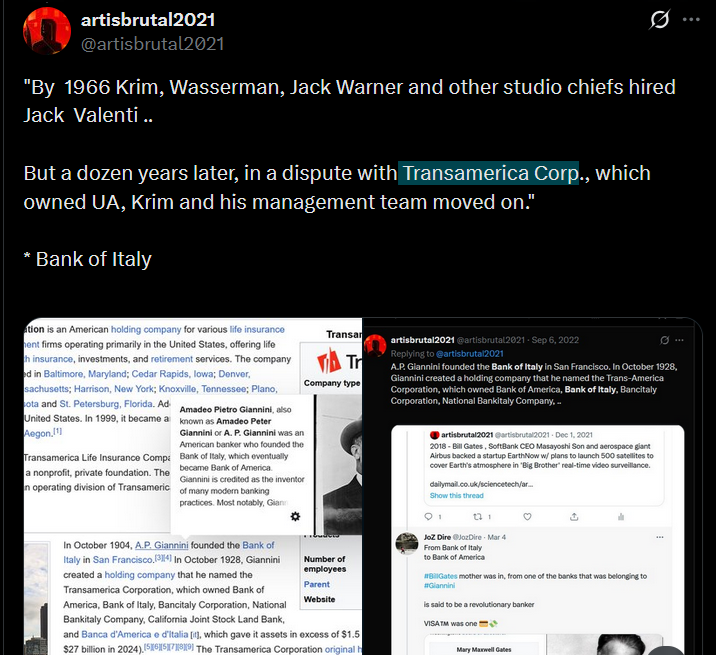Click the Grok slash-circle icon at top
The height and width of the screenshot is (655, 716).
[x=659, y=20]
